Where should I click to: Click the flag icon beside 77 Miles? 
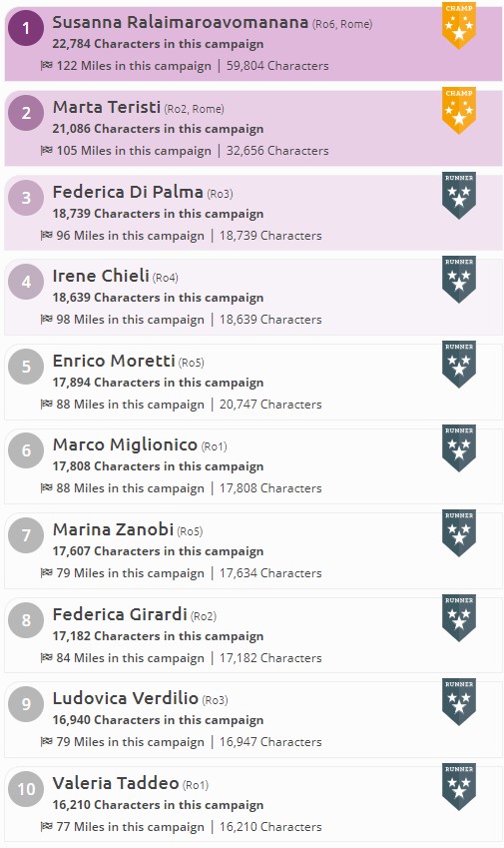coord(47,826)
